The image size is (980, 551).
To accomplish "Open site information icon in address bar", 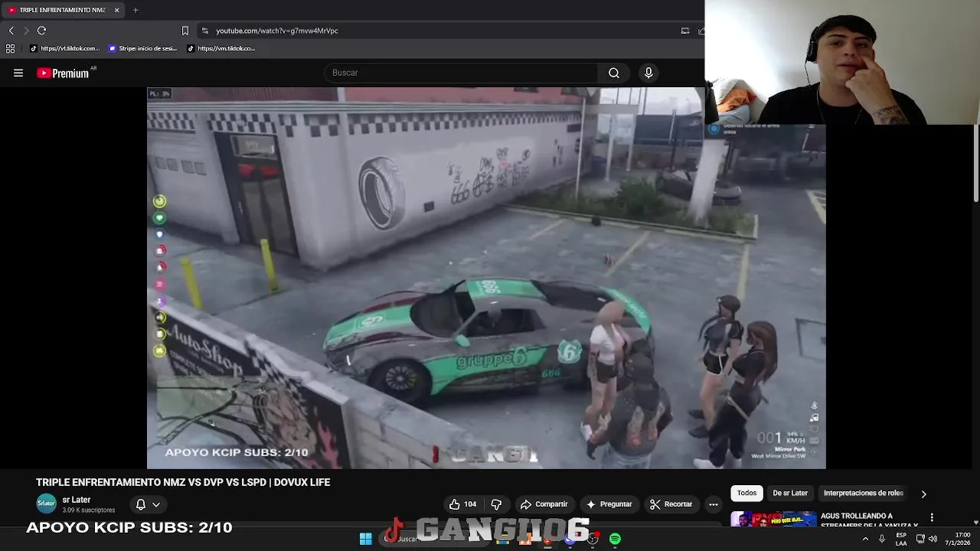I will (204, 31).
